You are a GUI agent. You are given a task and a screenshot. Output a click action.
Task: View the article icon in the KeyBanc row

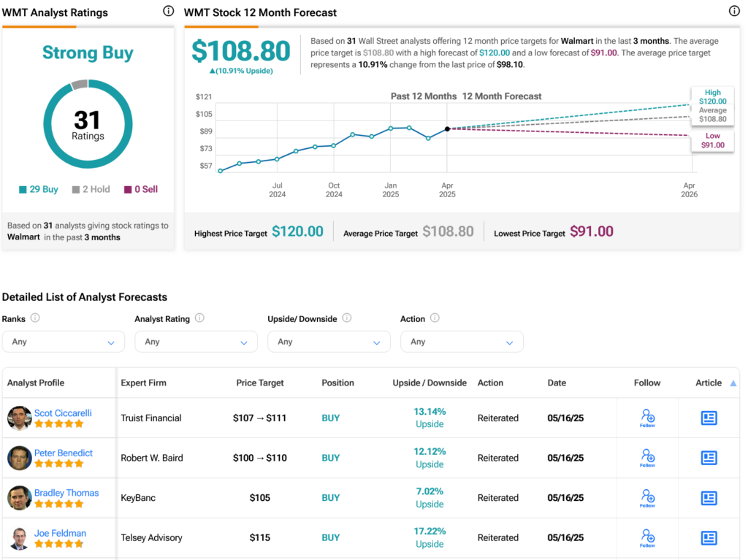[x=709, y=498]
